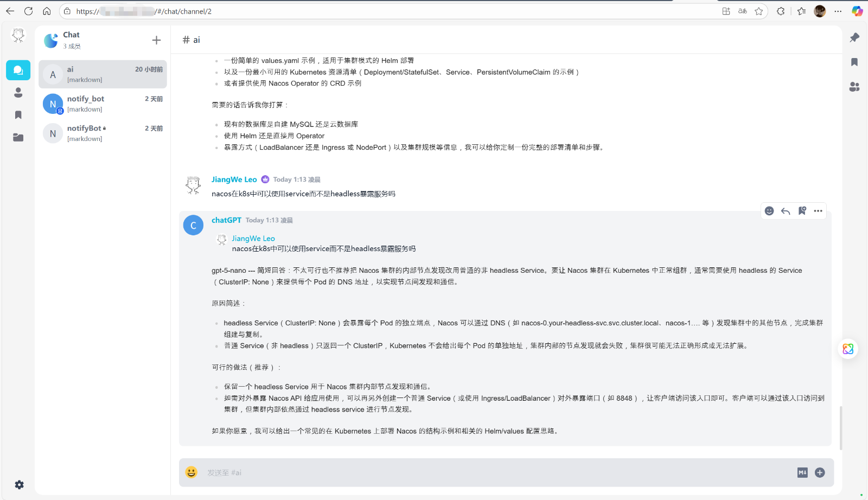The image size is (868, 500).
Task: Open the notify_bot conversation
Action: coord(103,104)
